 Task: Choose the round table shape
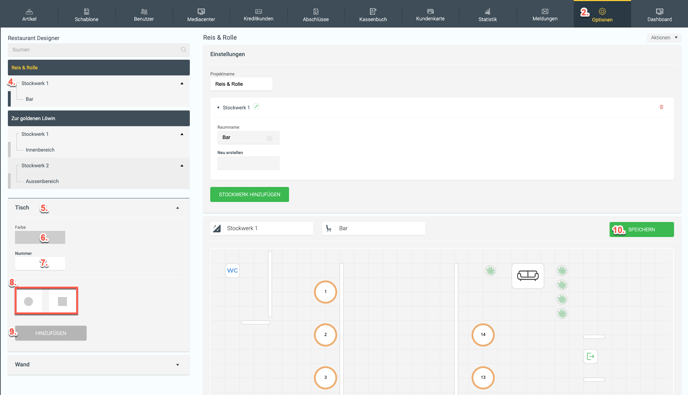(x=29, y=302)
